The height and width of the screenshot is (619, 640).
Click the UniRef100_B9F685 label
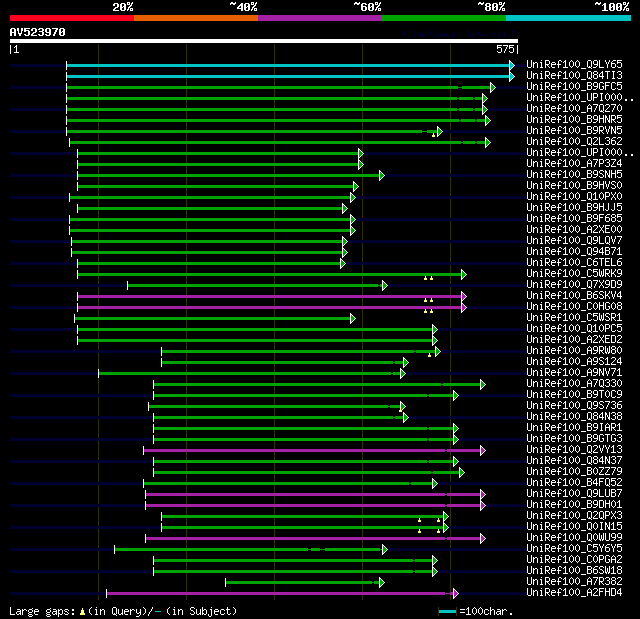[x=574, y=219]
